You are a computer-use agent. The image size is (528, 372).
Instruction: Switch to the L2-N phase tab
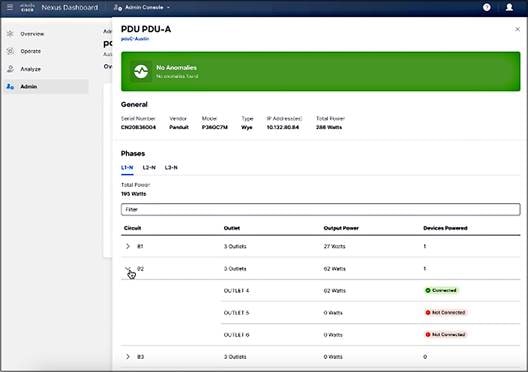pos(149,168)
